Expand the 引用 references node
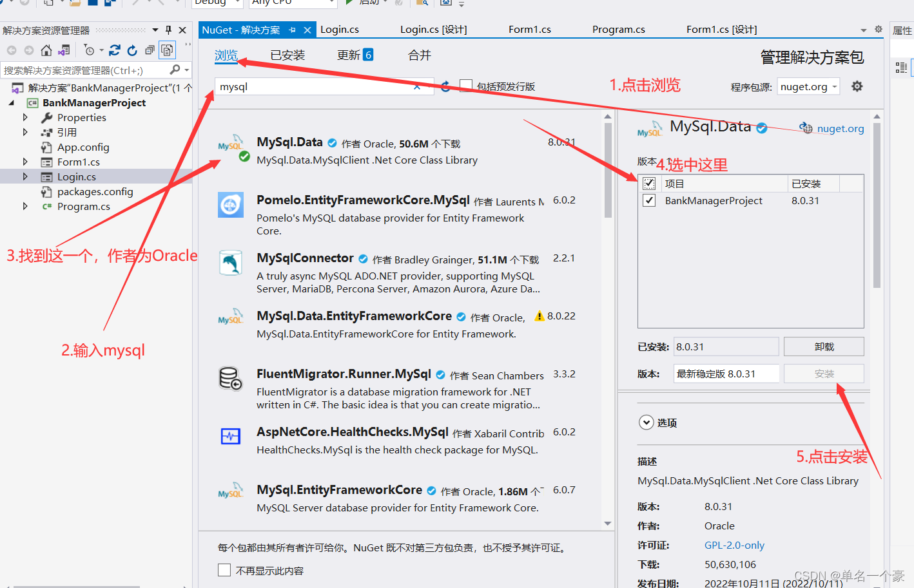Viewport: 914px width, 588px height. point(25,132)
